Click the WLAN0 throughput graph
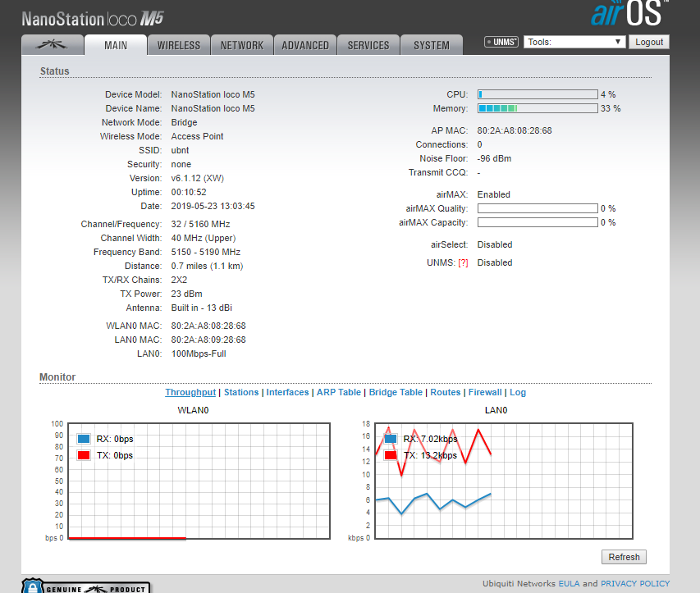The image size is (700, 593). tap(199, 481)
